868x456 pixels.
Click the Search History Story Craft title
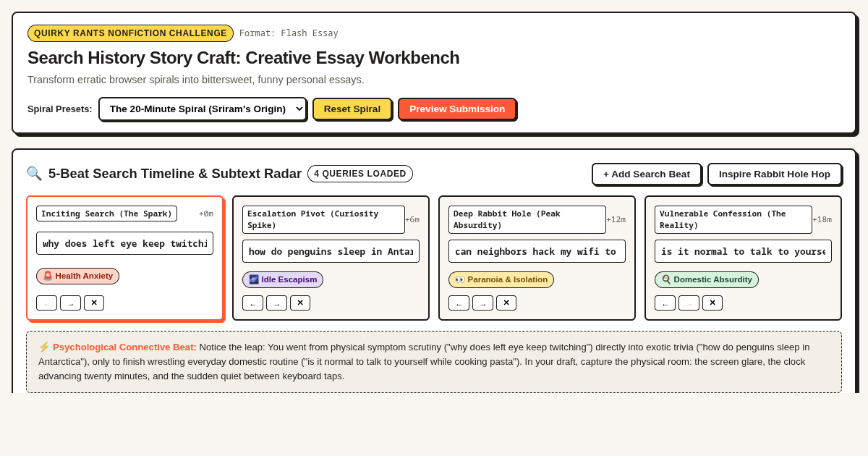click(243, 58)
